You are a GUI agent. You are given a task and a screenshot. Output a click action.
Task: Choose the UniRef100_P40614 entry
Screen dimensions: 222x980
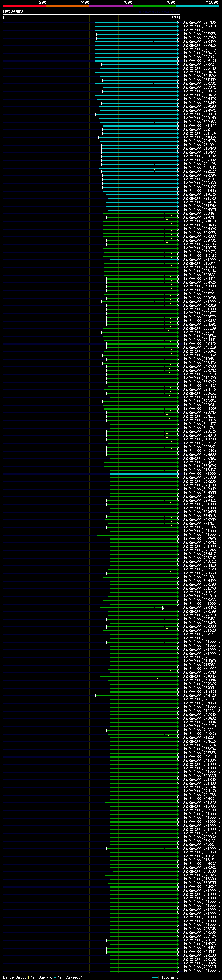coord(199,844)
